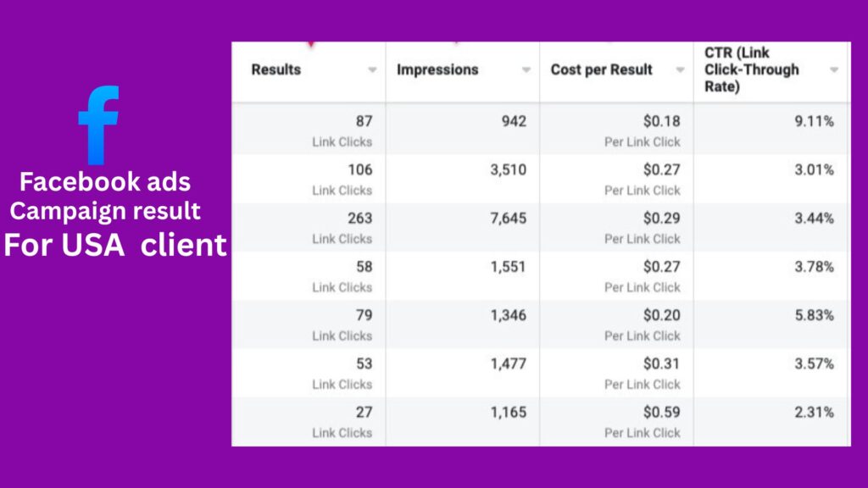This screenshot has width=868, height=488.
Task: Select the 87 Link Clicks result cell
Action: (342, 130)
